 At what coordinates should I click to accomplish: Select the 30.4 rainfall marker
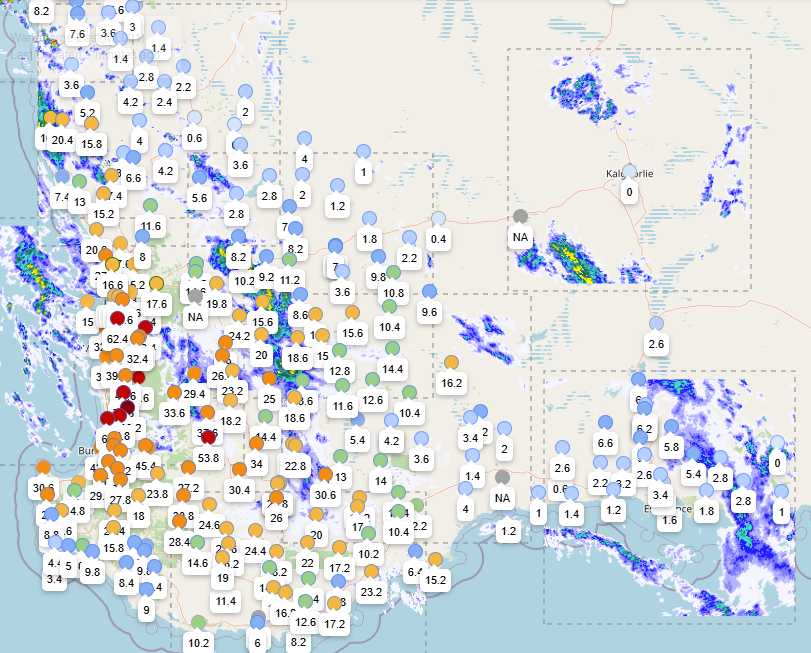pos(239,469)
